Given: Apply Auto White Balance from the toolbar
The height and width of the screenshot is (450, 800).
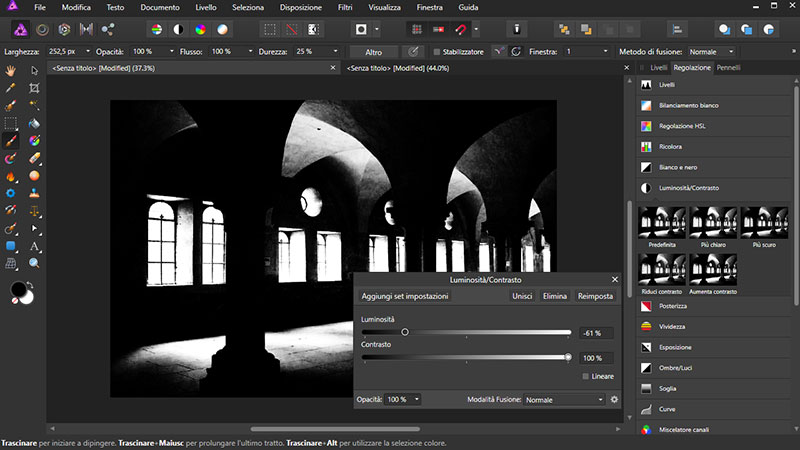Looking at the screenshot, I should pos(222,30).
